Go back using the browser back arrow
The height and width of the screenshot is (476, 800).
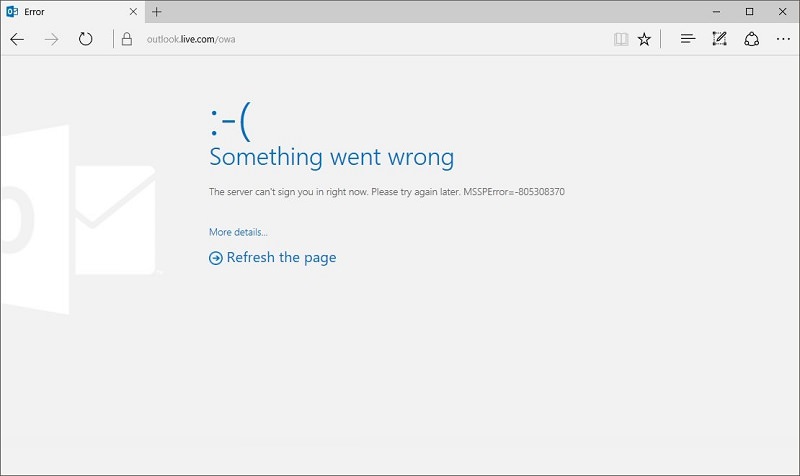coord(17,39)
